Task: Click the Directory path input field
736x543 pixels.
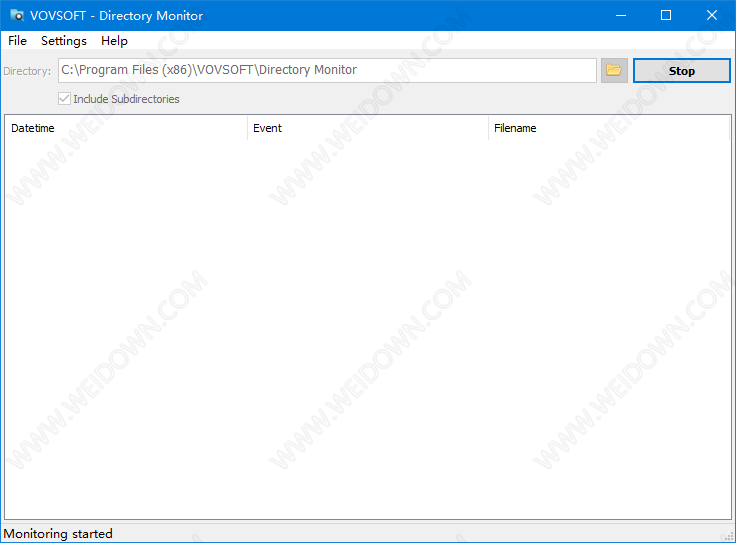Action: pos(327,70)
